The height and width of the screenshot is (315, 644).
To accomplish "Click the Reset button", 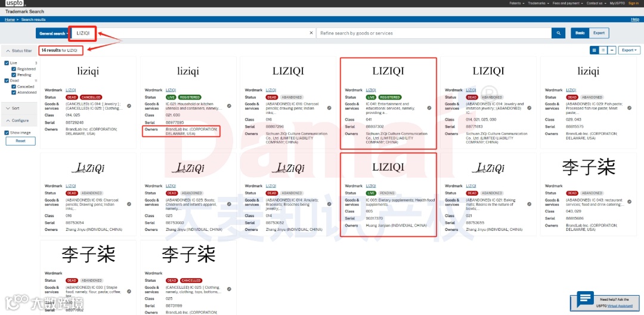I will tap(20, 141).
